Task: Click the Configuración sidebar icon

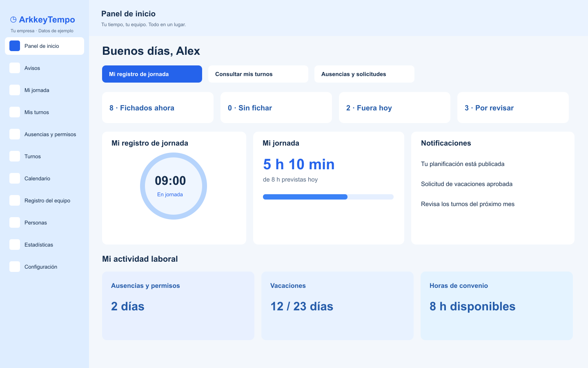Action: click(x=15, y=267)
